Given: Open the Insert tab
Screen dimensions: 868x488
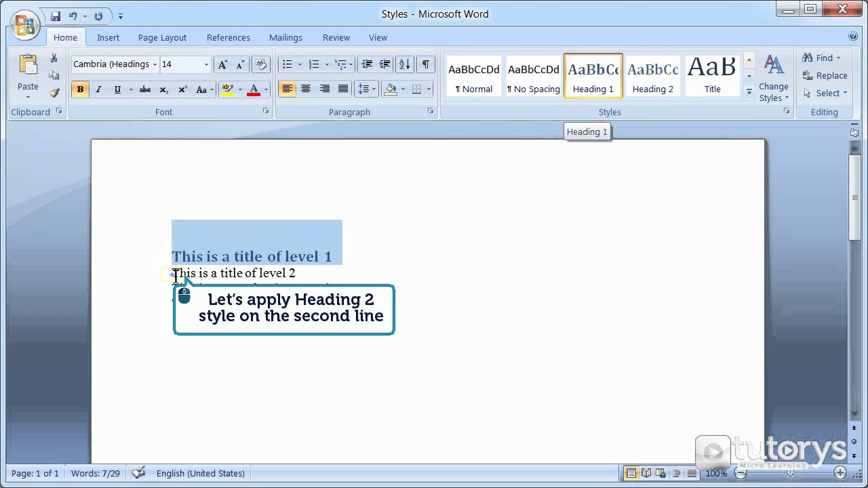Looking at the screenshot, I should (108, 37).
